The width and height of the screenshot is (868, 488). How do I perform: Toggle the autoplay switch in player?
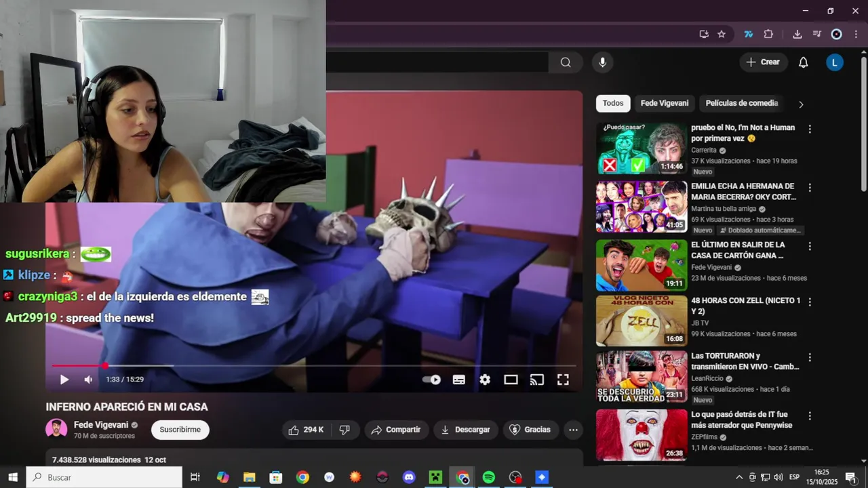432,380
